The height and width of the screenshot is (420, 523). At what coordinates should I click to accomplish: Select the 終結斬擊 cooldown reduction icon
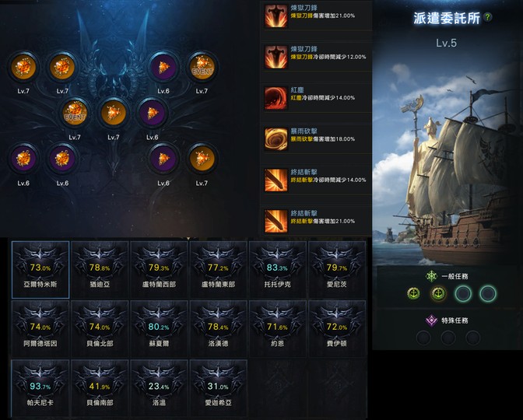point(276,180)
